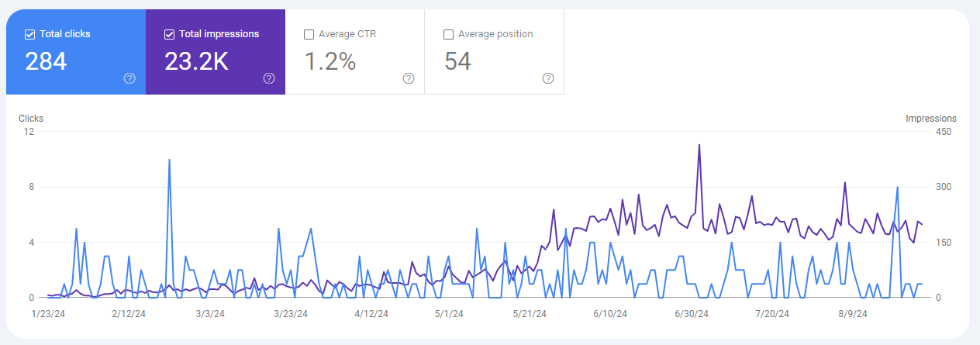Viewport: 980px width, 345px height.
Task: Enable the Average CTR checkbox
Action: pos(309,34)
